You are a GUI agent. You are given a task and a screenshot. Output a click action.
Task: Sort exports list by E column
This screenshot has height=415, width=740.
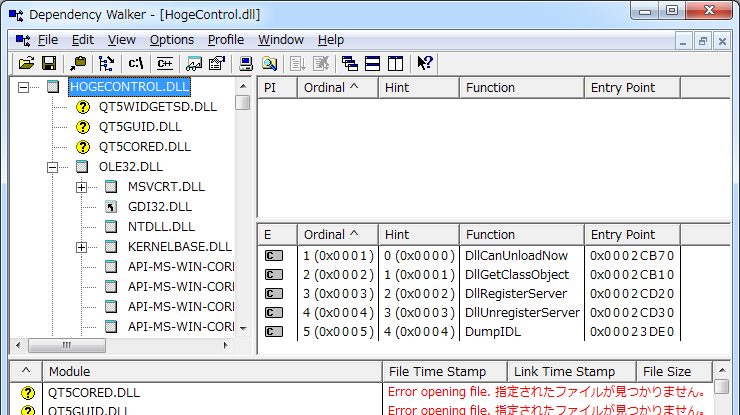pyautogui.click(x=278, y=235)
